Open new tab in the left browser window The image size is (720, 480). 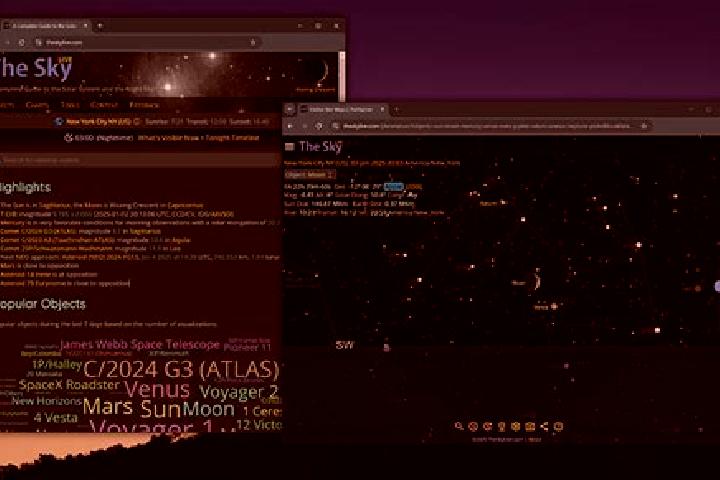(x=100, y=26)
